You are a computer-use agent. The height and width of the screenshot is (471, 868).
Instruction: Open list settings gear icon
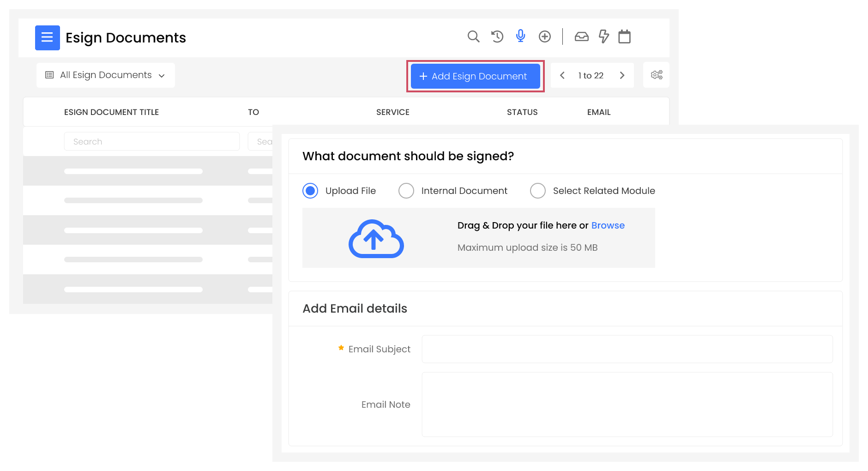pos(656,75)
